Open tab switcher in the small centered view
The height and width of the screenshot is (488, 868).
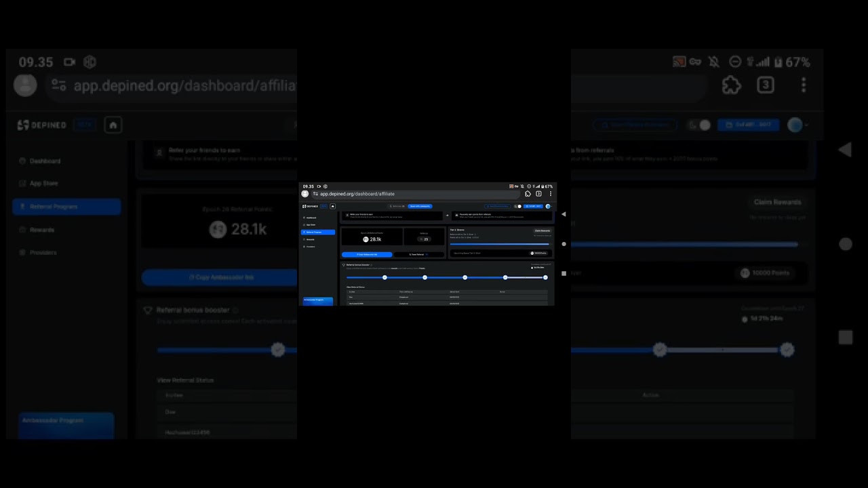coord(538,194)
